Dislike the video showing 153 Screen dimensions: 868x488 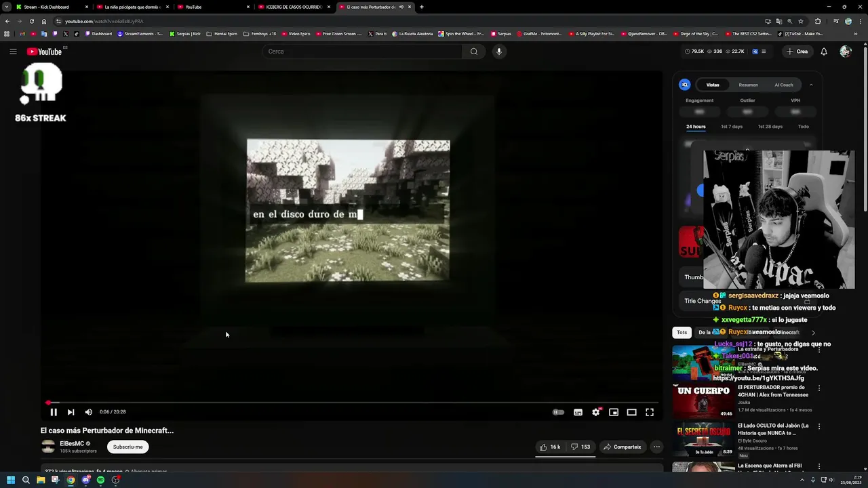point(580,447)
